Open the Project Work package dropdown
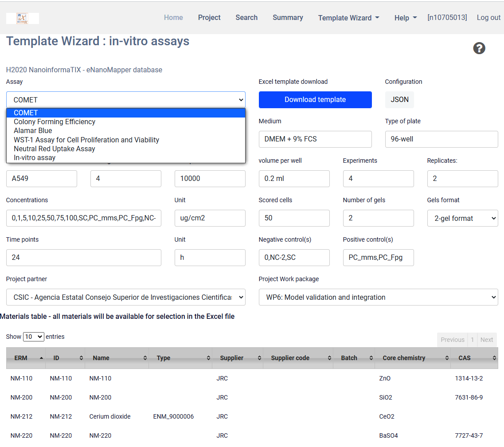 click(x=378, y=297)
